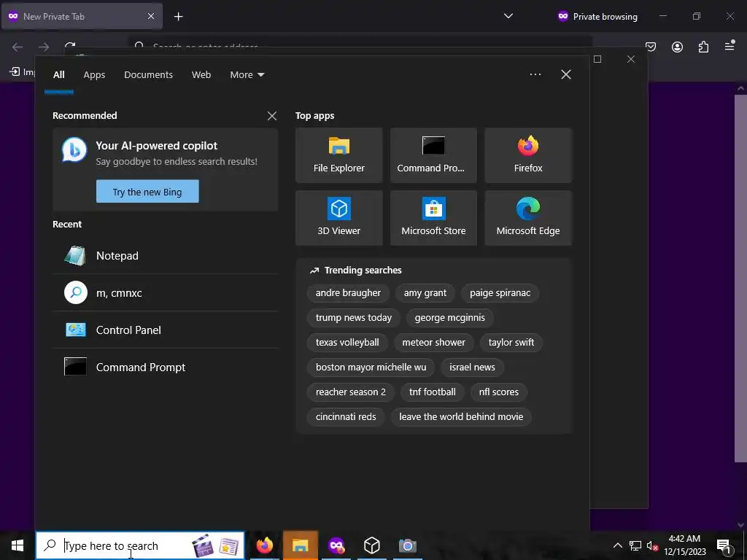Open Notepad from the Recent list
747x560 pixels.
[x=166, y=256]
